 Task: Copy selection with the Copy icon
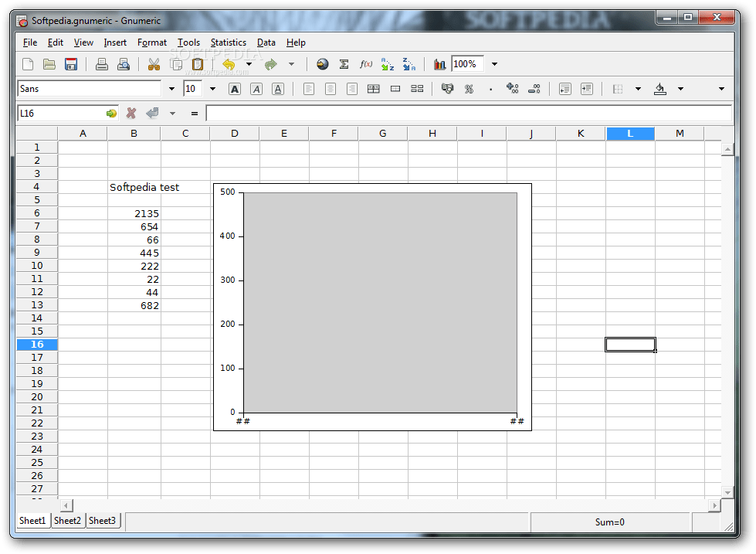click(x=177, y=64)
